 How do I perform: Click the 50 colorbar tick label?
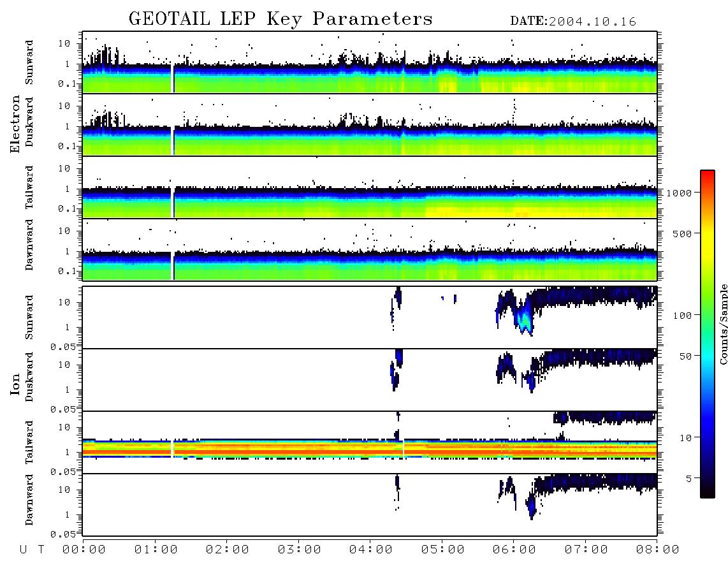coord(685,356)
